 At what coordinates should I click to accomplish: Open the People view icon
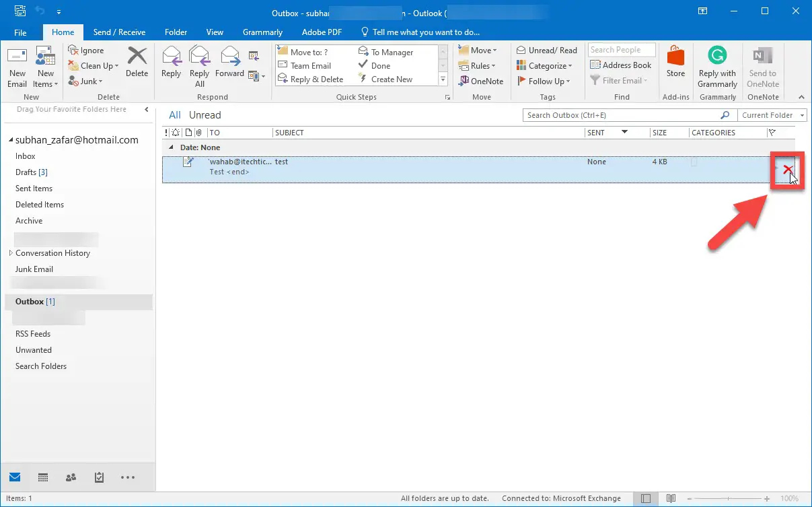click(71, 477)
